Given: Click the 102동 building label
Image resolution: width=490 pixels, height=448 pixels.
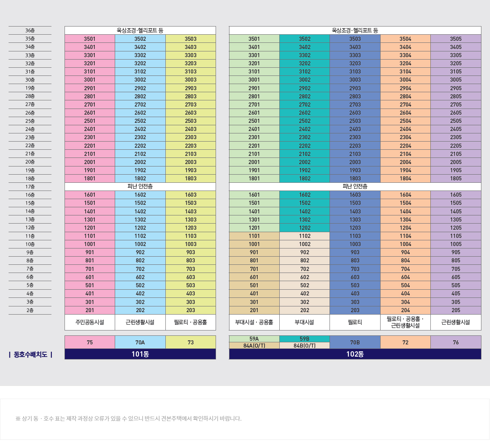Looking at the screenshot, I should click(355, 354).
